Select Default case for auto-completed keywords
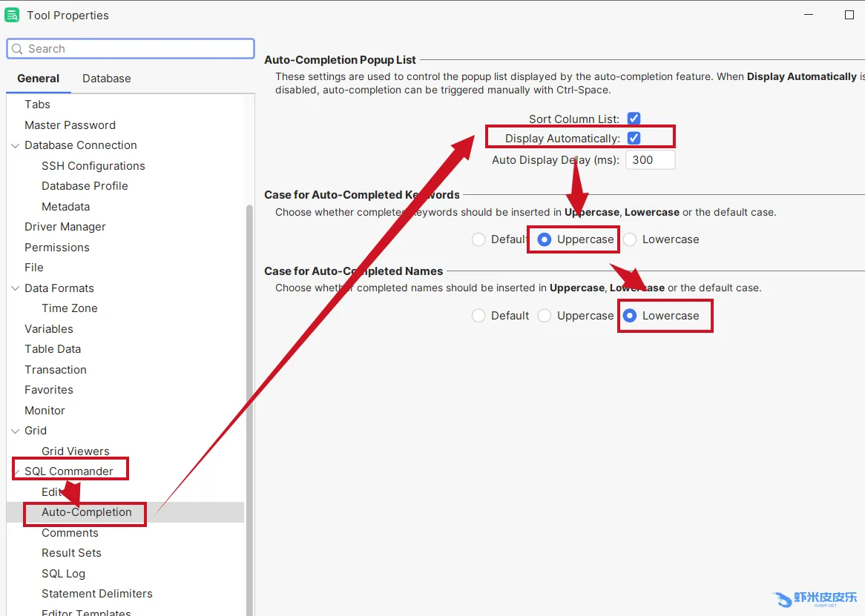The width and height of the screenshot is (865, 616). coord(478,239)
